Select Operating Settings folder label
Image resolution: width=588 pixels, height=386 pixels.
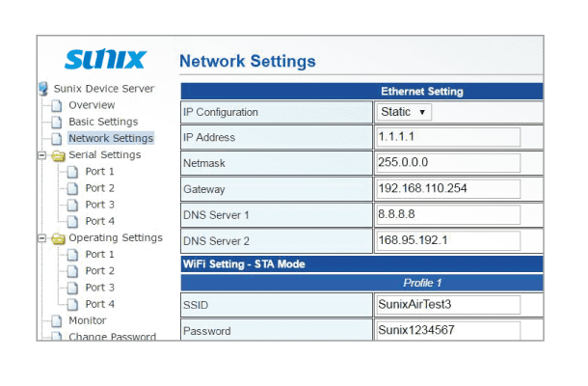point(116,237)
